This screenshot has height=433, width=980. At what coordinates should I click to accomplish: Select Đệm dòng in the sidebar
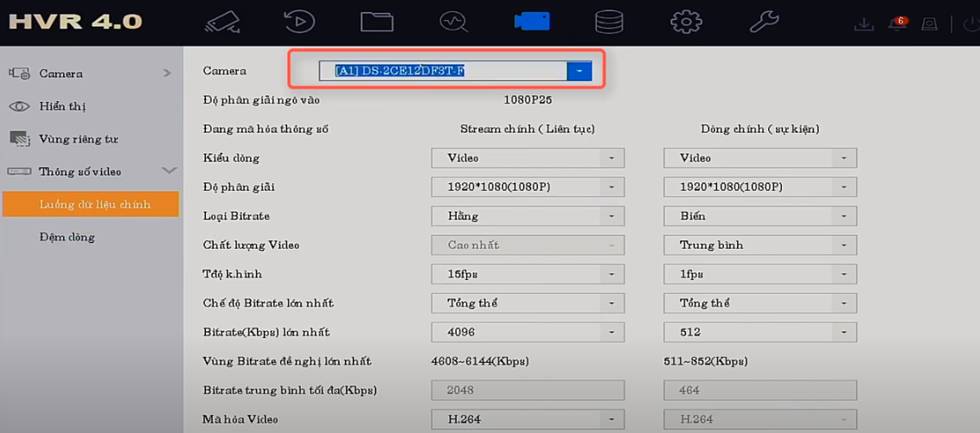(x=67, y=237)
